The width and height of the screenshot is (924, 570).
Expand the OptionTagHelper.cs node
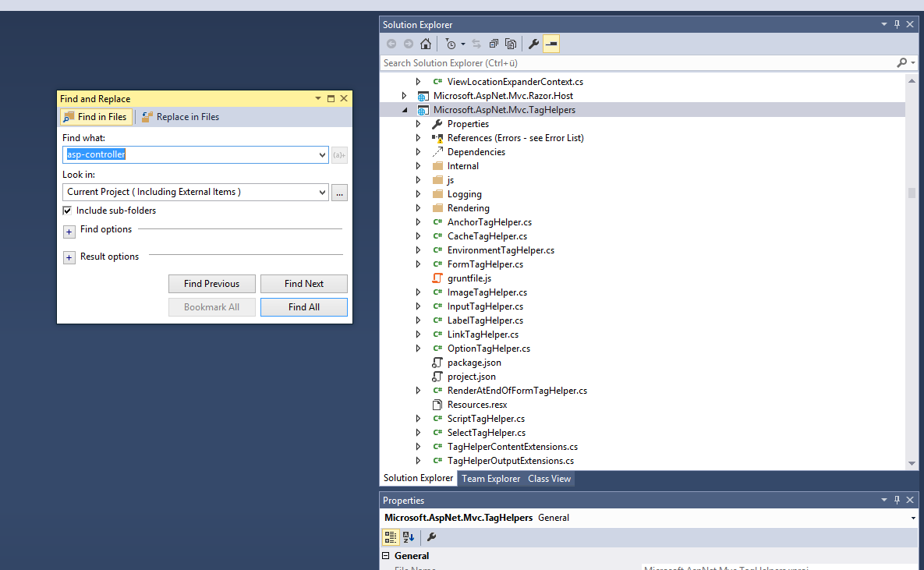pos(418,349)
